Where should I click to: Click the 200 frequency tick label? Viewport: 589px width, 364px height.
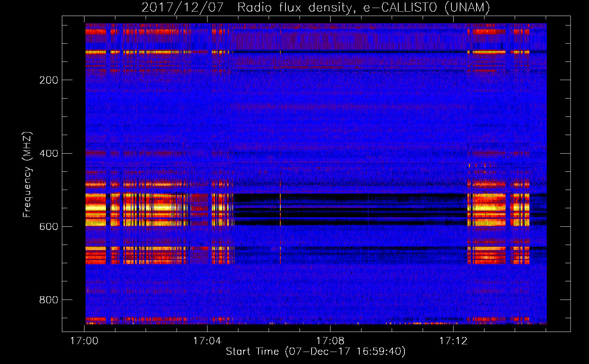point(49,80)
